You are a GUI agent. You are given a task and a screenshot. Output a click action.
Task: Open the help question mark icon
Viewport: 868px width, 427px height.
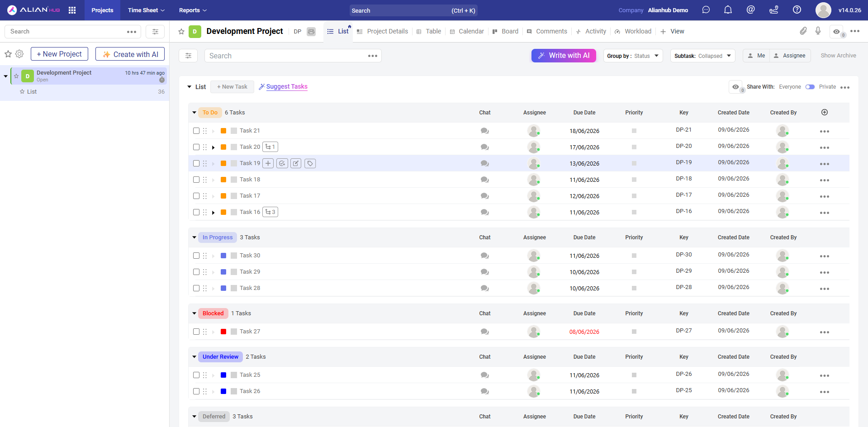[797, 9]
